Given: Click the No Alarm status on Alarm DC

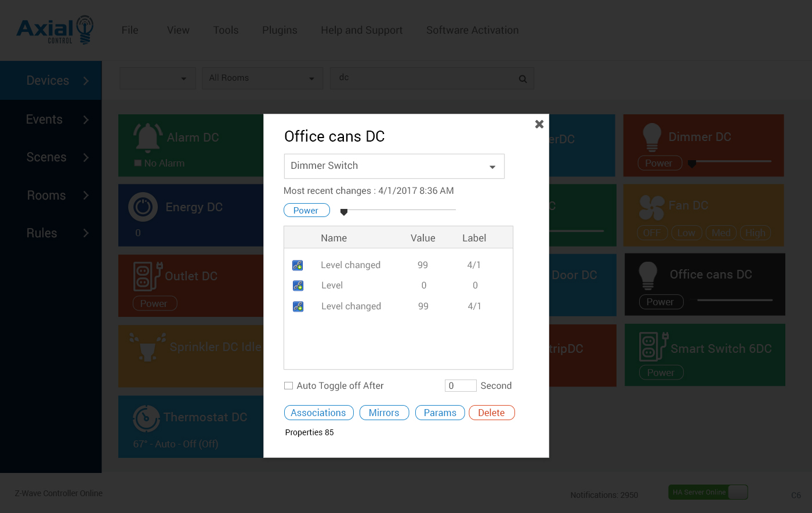Looking at the screenshot, I should coord(159,164).
